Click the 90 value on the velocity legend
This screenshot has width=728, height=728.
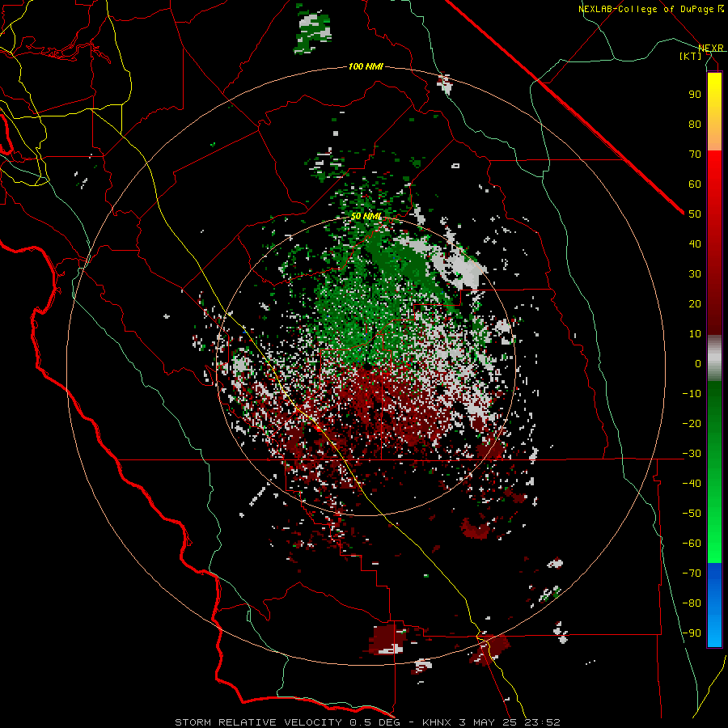tap(695, 95)
